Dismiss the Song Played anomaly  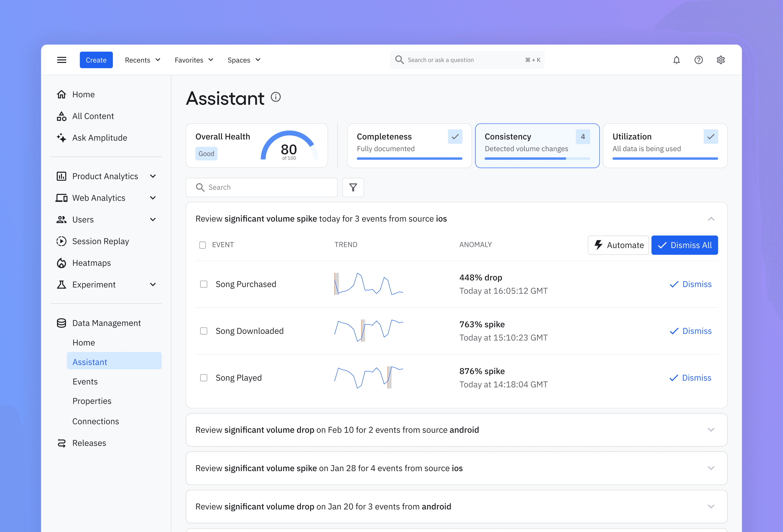click(x=690, y=378)
